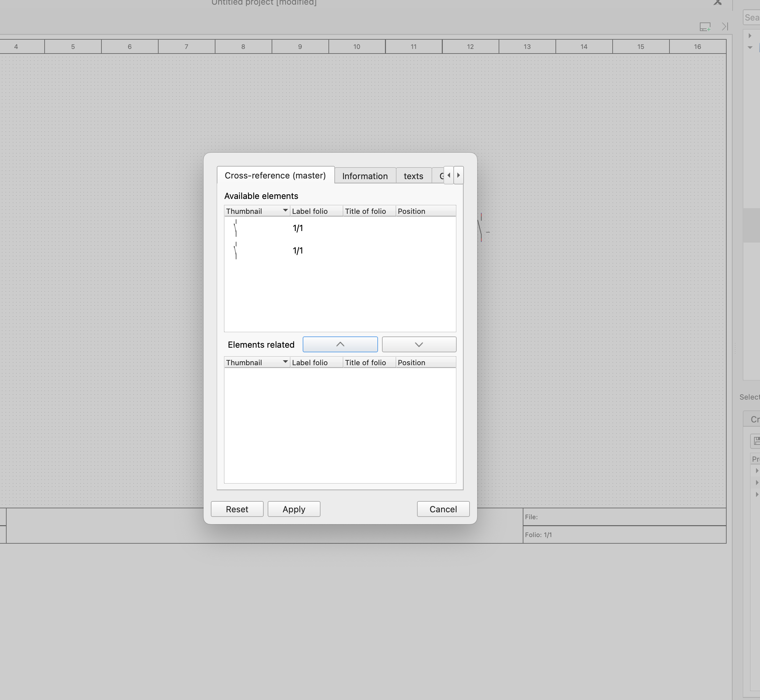This screenshot has width=760, height=700.
Task: Switch to the Information tab
Action: [365, 176]
